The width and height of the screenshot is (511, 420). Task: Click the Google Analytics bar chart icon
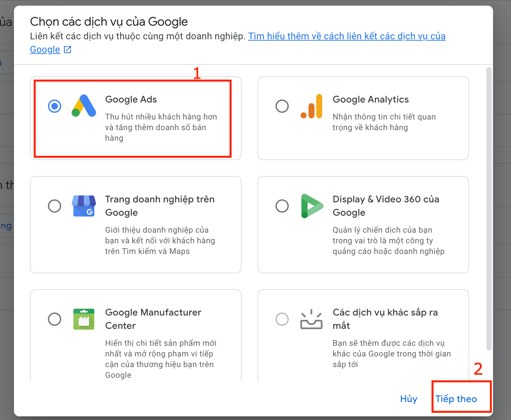point(311,106)
